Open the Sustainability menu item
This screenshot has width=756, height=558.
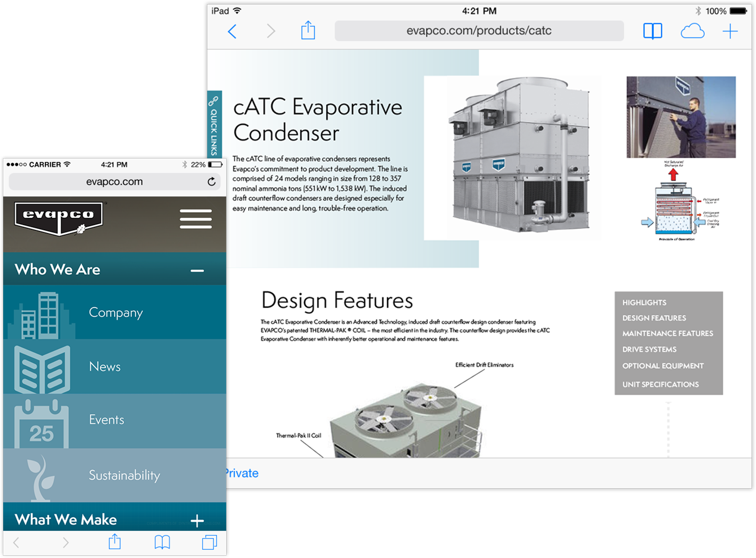115,475
